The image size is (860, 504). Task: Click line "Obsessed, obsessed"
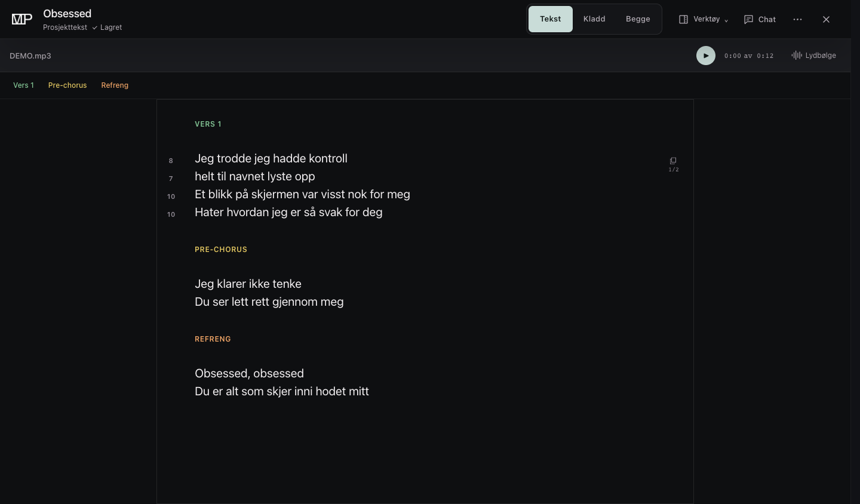coord(249,373)
